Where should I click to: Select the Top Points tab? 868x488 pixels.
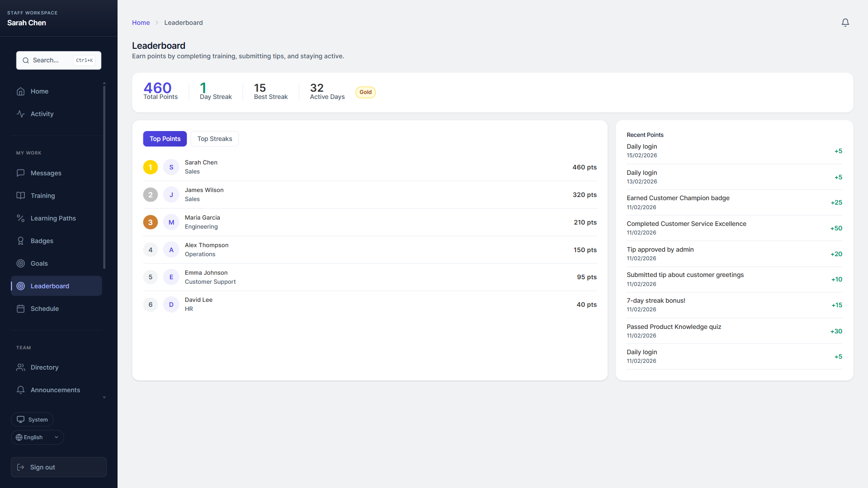pyautogui.click(x=165, y=139)
